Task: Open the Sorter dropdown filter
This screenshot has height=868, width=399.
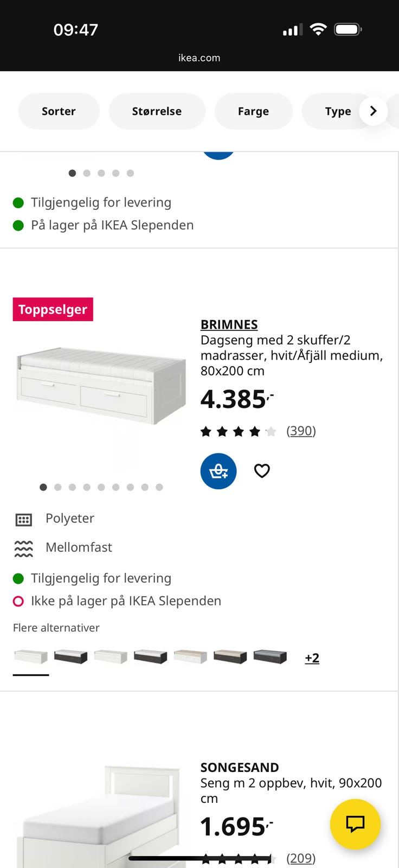Action: click(x=59, y=111)
